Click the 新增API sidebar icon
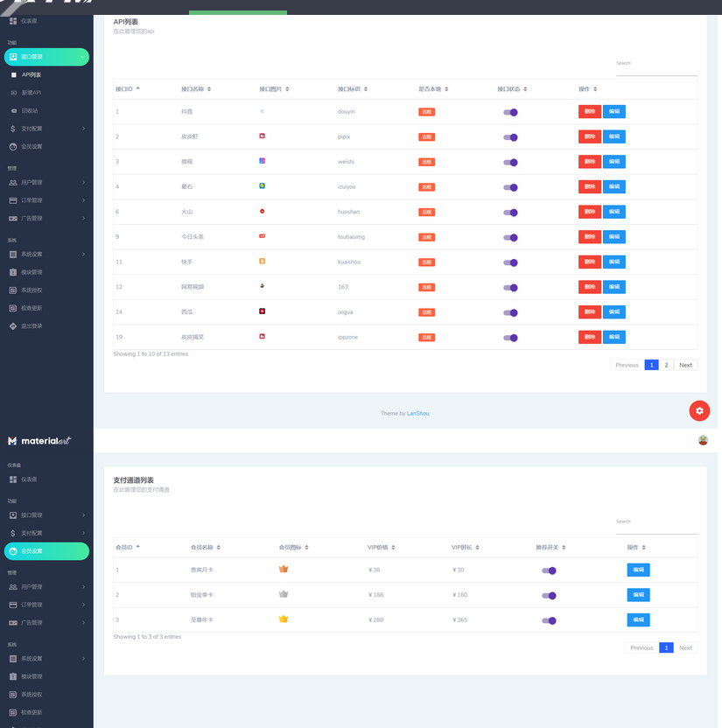722x728 pixels. 13,93
